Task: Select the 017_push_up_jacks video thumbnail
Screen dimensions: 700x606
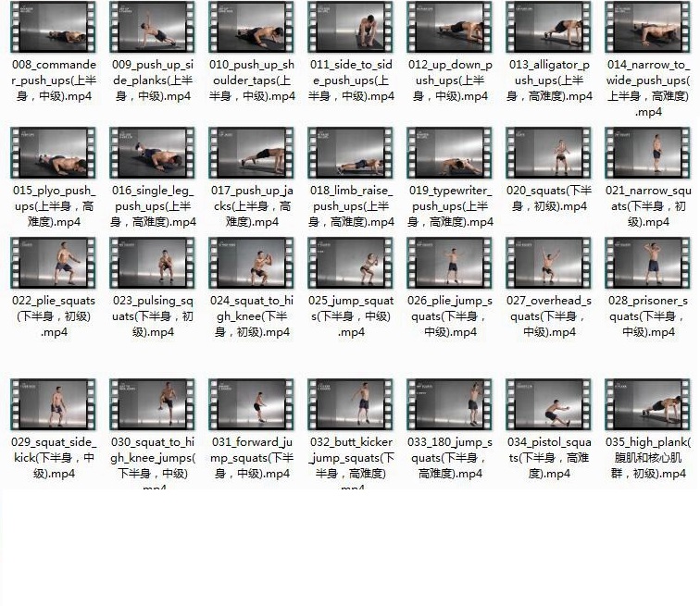Action: pos(252,153)
